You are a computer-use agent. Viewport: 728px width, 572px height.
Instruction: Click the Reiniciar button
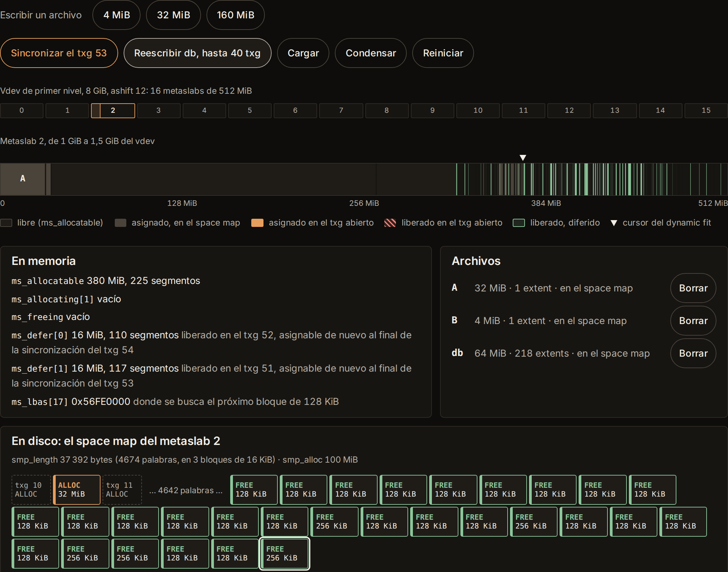point(443,53)
